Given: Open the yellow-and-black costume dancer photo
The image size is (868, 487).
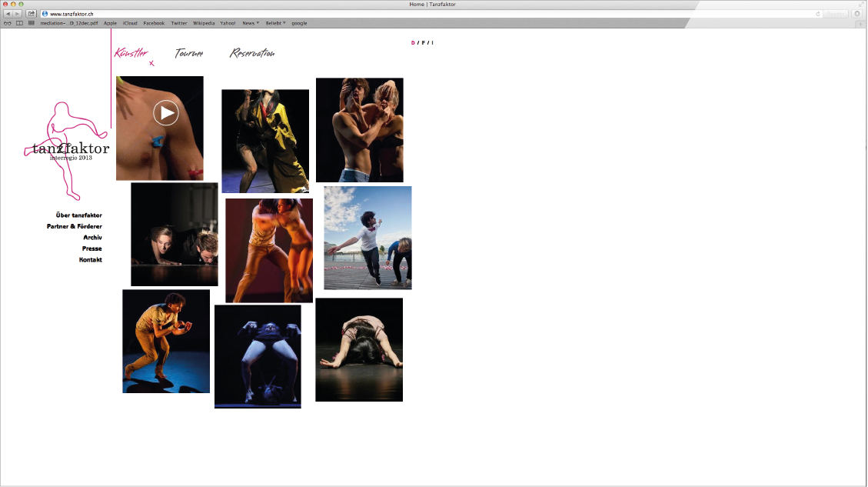Looking at the screenshot, I should click(x=265, y=142).
